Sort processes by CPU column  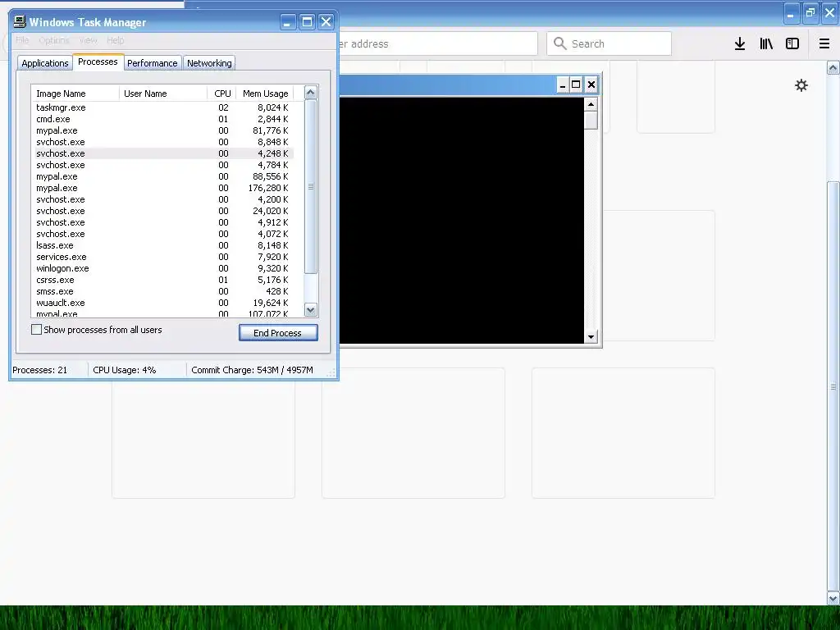(221, 94)
